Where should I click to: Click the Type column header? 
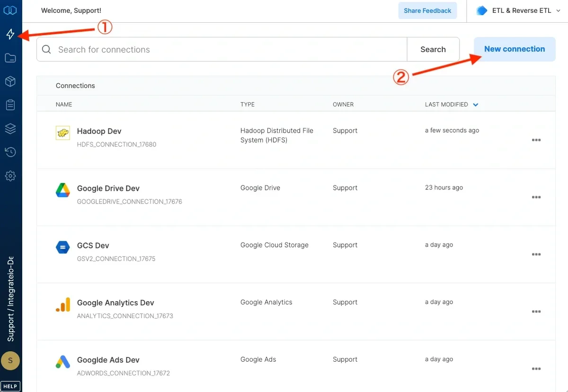coord(247,105)
